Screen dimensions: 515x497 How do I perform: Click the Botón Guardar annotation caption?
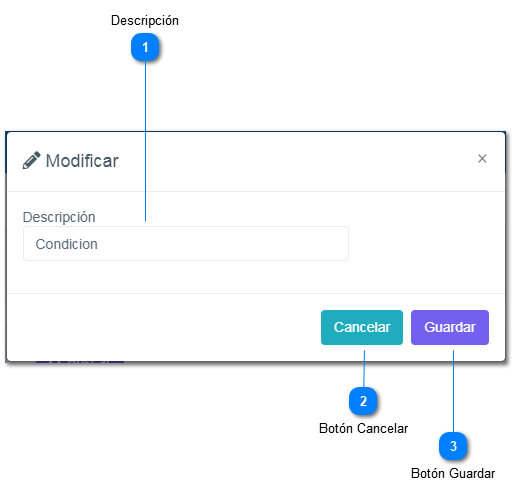click(453, 473)
